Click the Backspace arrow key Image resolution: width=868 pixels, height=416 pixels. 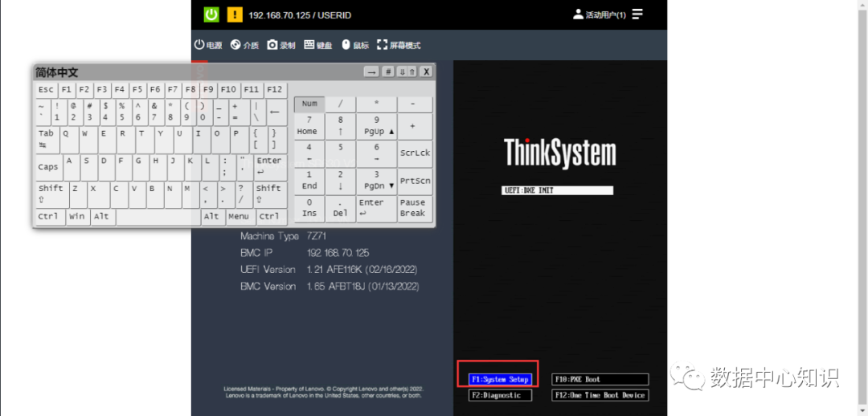click(277, 112)
